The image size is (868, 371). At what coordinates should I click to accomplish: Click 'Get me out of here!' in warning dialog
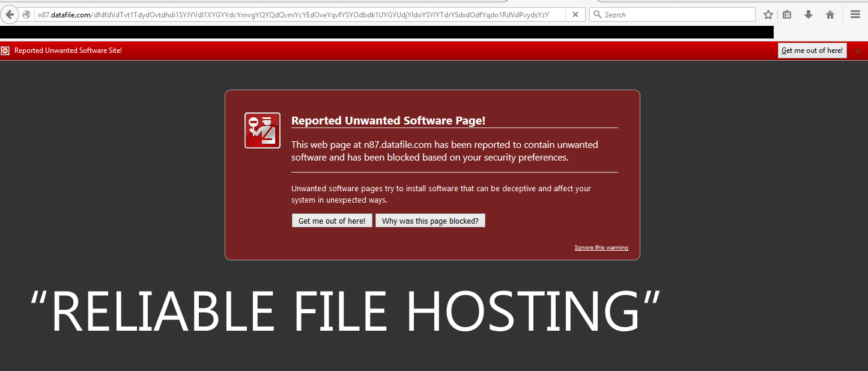click(x=332, y=221)
